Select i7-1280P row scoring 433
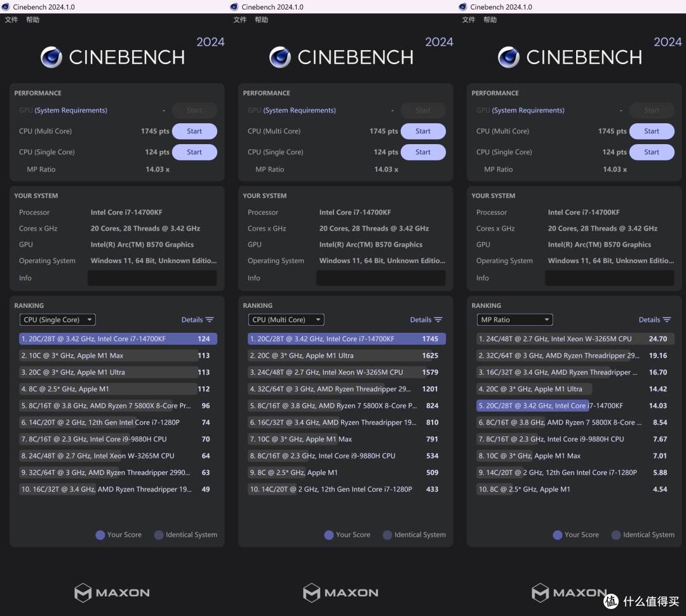This screenshot has width=686, height=616. [347, 489]
